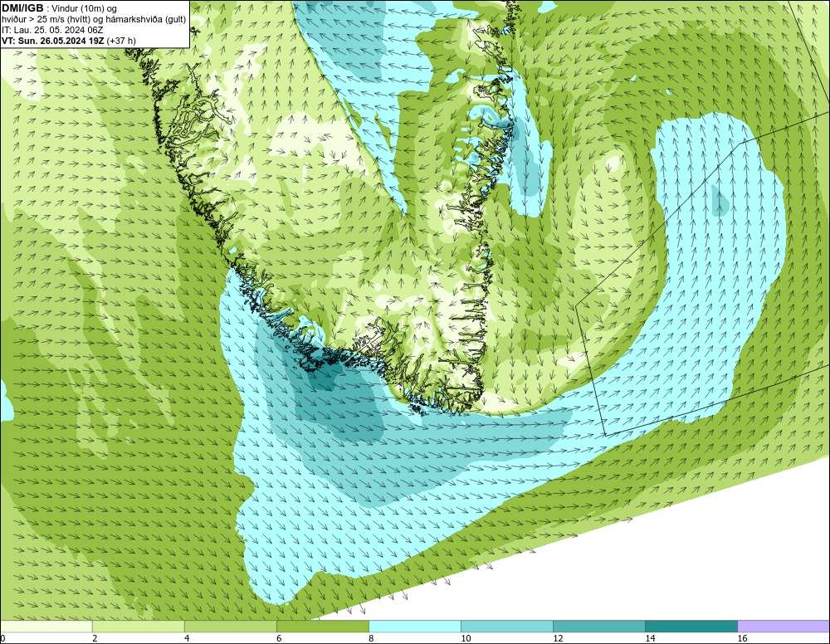Click the valid time 'VT: Sun. 26.05.2024 19Z'
Viewport: 830px width, 644px height.
point(53,41)
